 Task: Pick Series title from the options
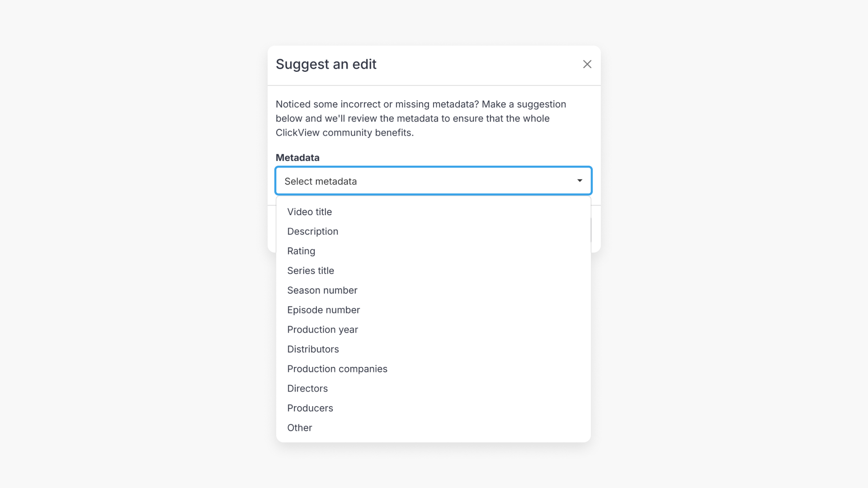[311, 271]
